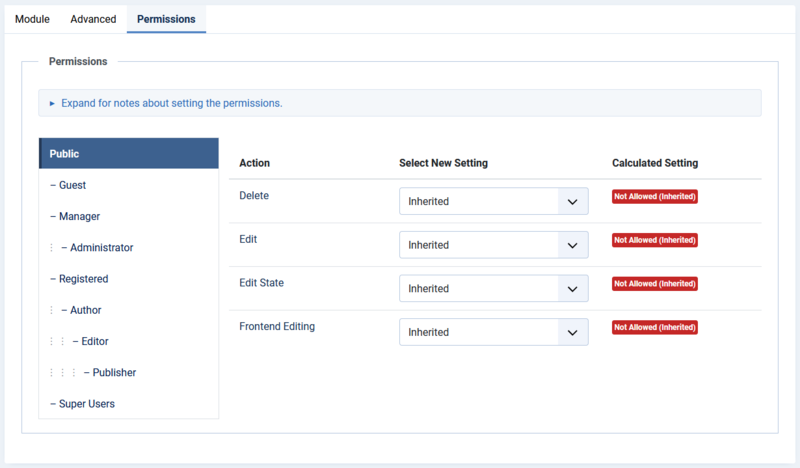This screenshot has width=800, height=468.
Task: Select the Super Users group
Action: [x=129, y=404]
